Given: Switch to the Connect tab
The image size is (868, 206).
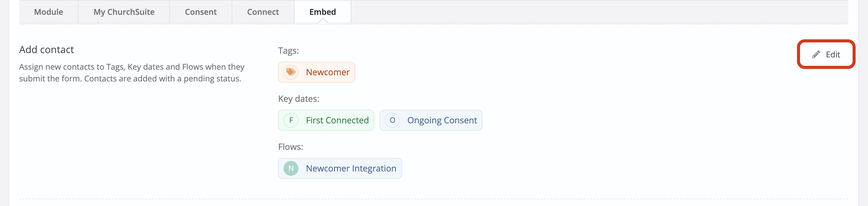Looking at the screenshot, I should point(263,12).
